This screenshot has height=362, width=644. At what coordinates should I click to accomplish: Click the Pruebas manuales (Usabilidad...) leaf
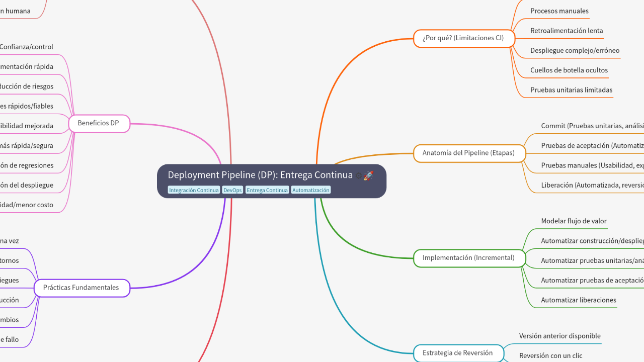592,165
